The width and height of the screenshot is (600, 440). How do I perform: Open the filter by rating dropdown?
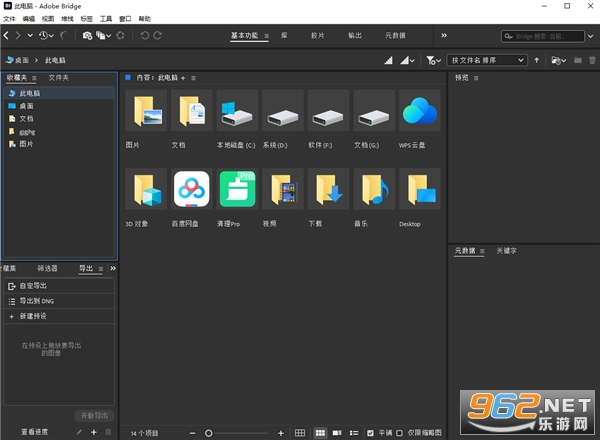click(x=434, y=60)
